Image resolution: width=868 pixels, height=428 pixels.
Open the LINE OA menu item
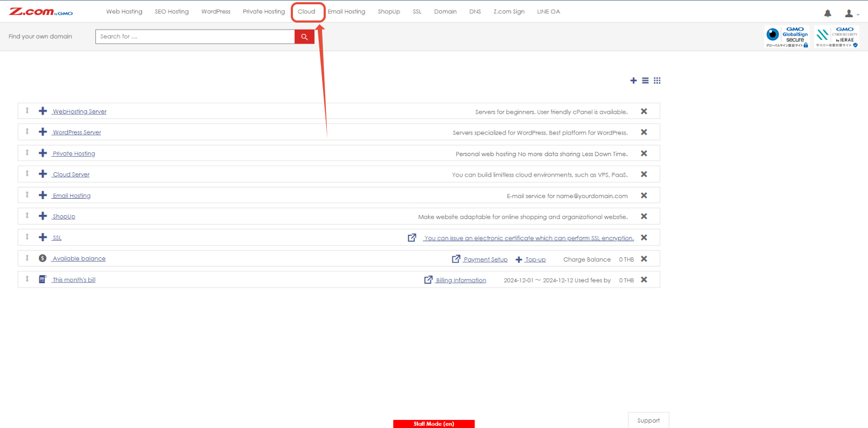pyautogui.click(x=548, y=11)
